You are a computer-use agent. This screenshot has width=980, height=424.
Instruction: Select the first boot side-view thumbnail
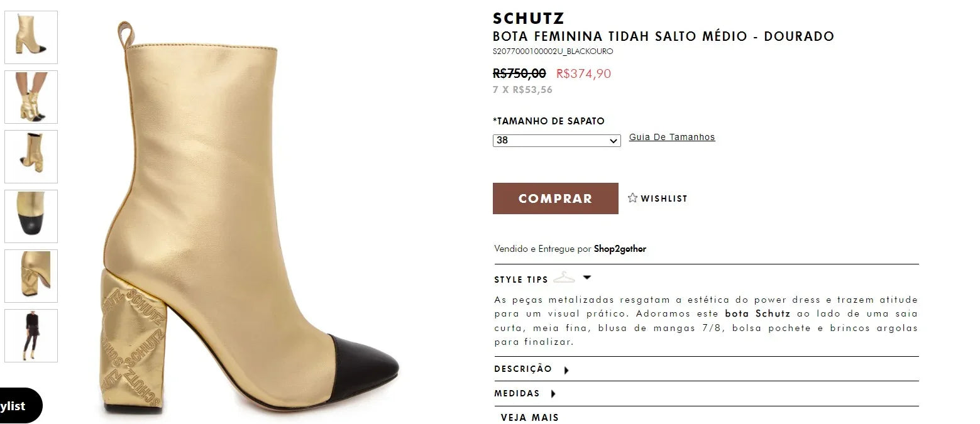[x=31, y=37]
